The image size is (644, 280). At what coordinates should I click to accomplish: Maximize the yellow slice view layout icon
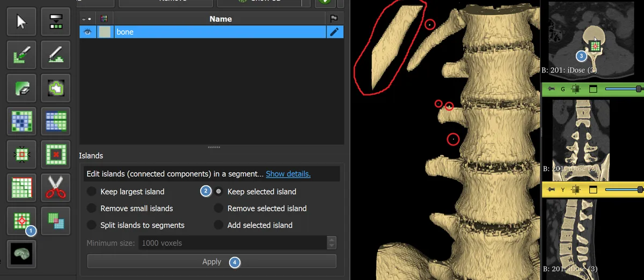[x=593, y=190]
